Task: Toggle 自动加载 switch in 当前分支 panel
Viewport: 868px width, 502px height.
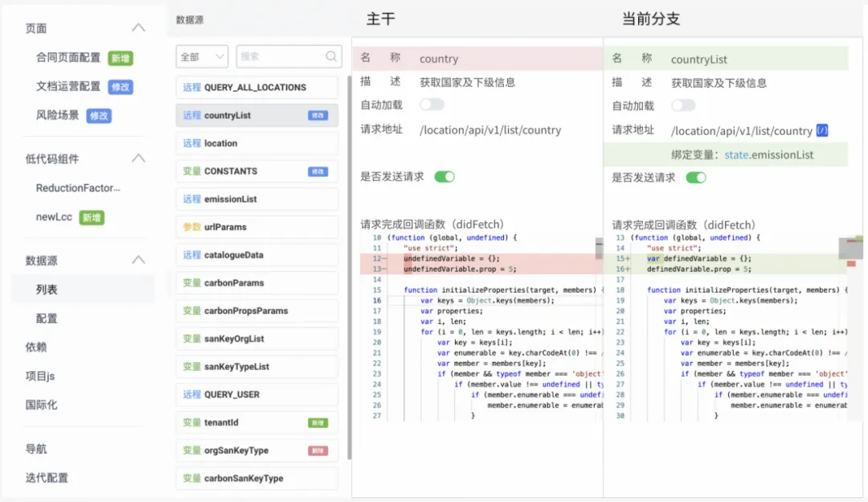Action: pos(683,105)
